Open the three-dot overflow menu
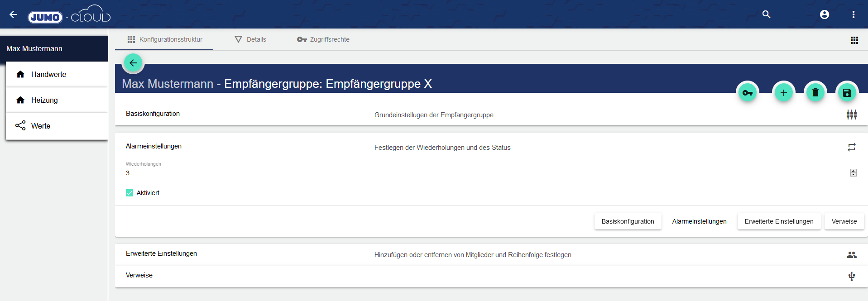The height and width of the screenshot is (301, 868). pos(853,14)
